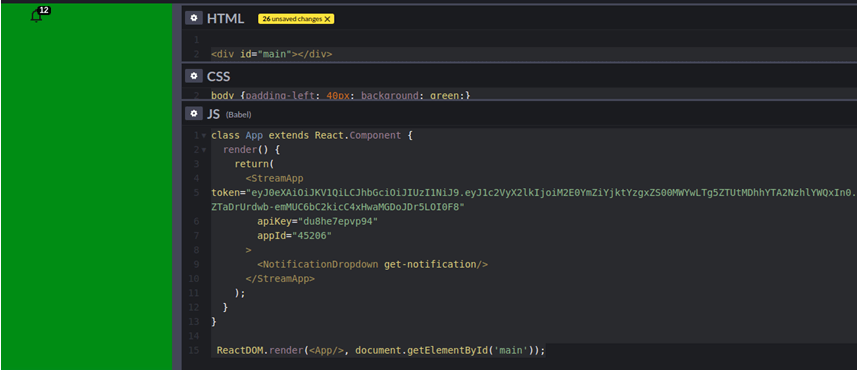Click the second line of the token string
The width and height of the screenshot is (857, 370).
337,207
